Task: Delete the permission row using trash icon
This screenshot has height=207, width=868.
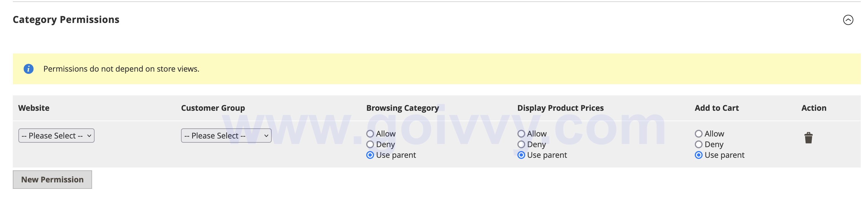Action: click(x=808, y=138)
